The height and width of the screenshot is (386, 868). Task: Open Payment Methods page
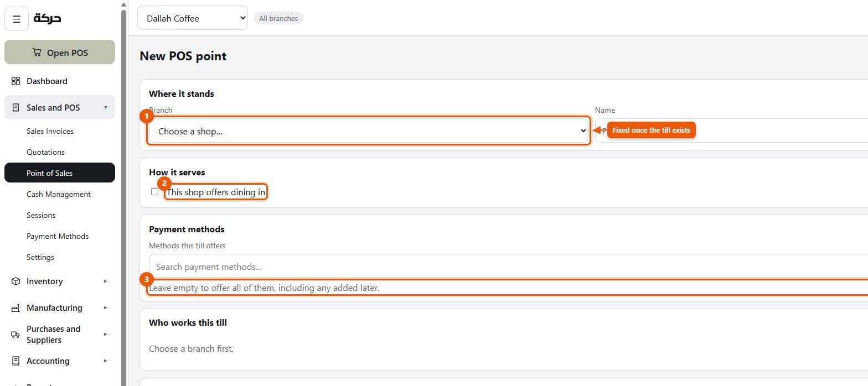(x=58, y=236)
